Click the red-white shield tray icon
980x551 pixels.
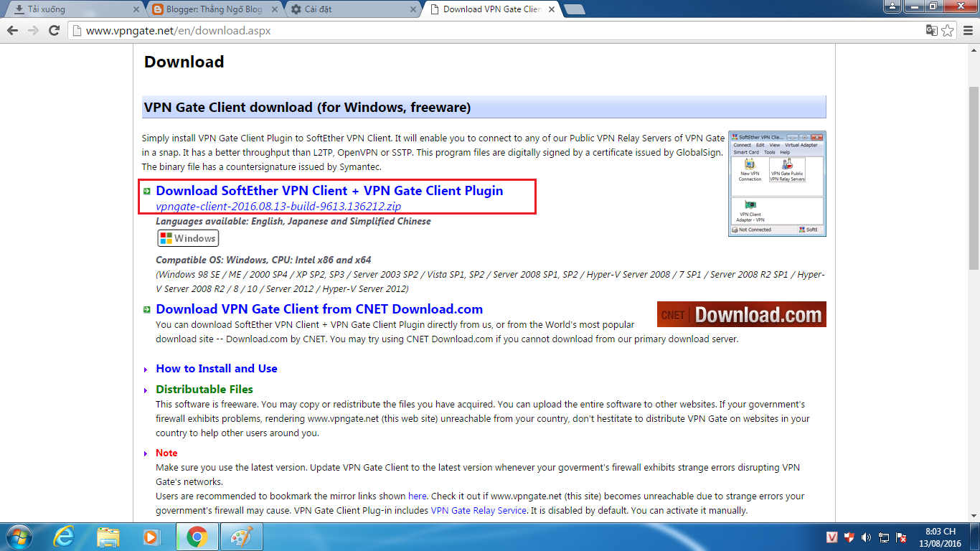tap(849, 537)
